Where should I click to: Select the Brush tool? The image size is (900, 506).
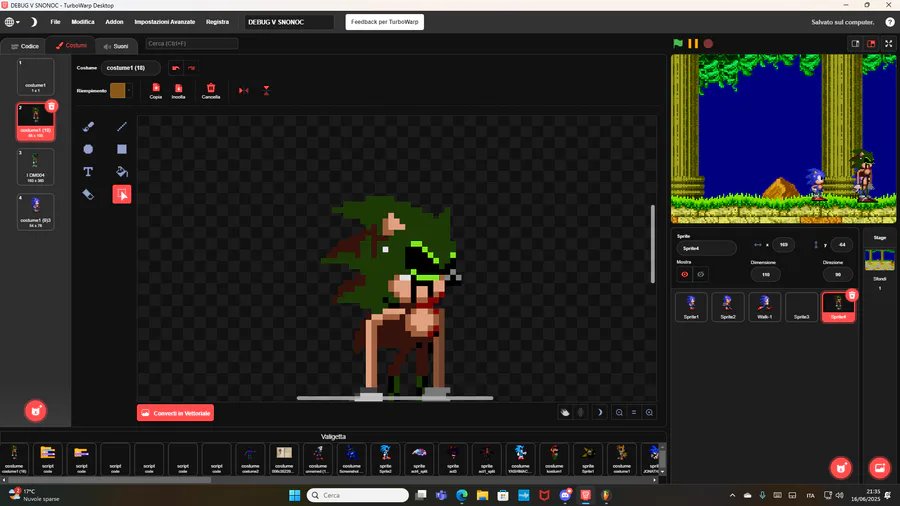pyautogui.click(x=88, y=126)
